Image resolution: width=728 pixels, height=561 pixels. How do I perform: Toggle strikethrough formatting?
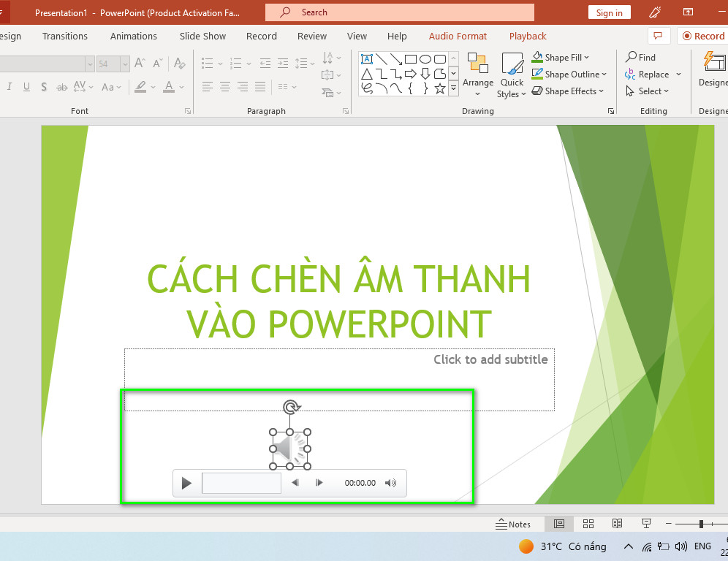[61, 87]
